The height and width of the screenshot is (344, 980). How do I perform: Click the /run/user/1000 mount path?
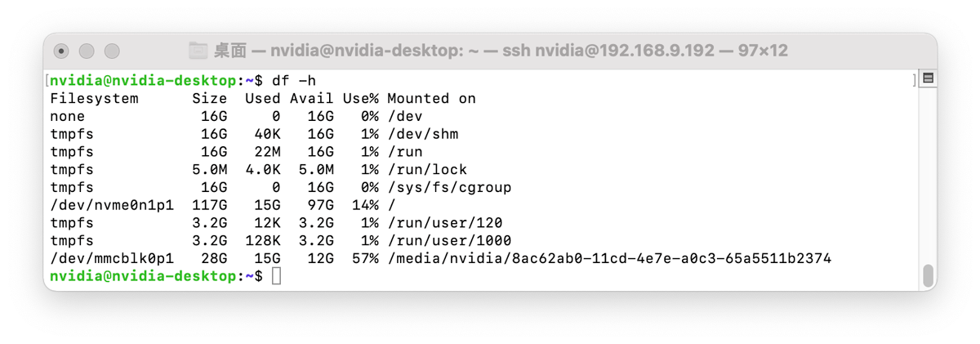(x=449, y=240)
